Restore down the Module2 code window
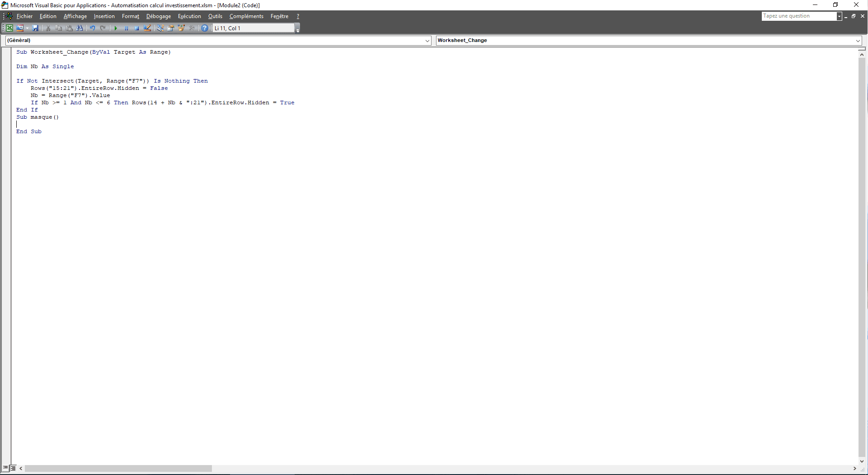The image size is (868, 475). pos(854,16)
